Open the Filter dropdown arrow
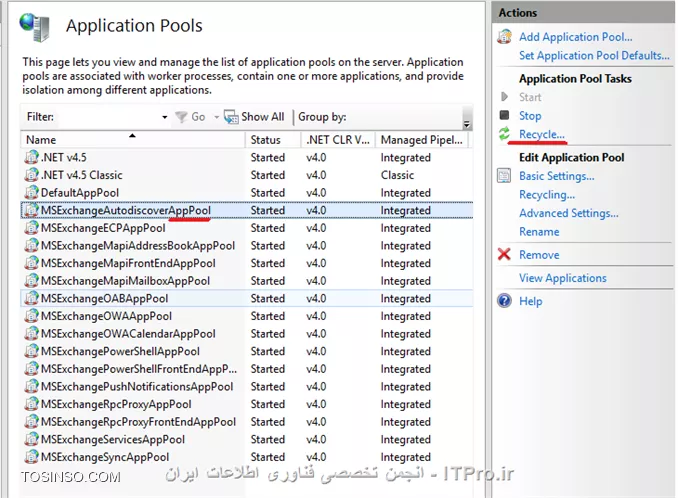This screenshot has height=498, width=678. [x=165, y=117]
